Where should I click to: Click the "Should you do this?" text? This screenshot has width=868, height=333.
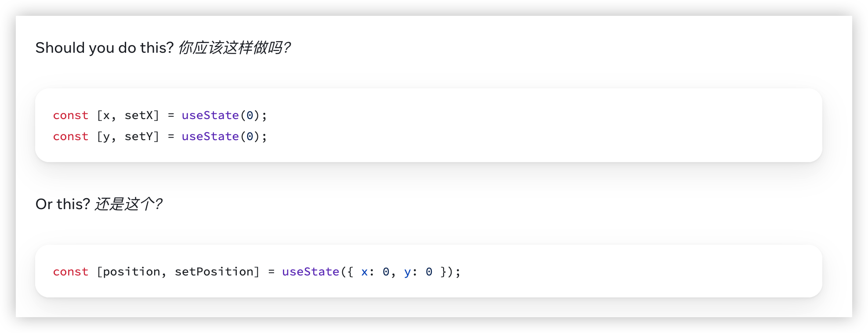(105, 47)
